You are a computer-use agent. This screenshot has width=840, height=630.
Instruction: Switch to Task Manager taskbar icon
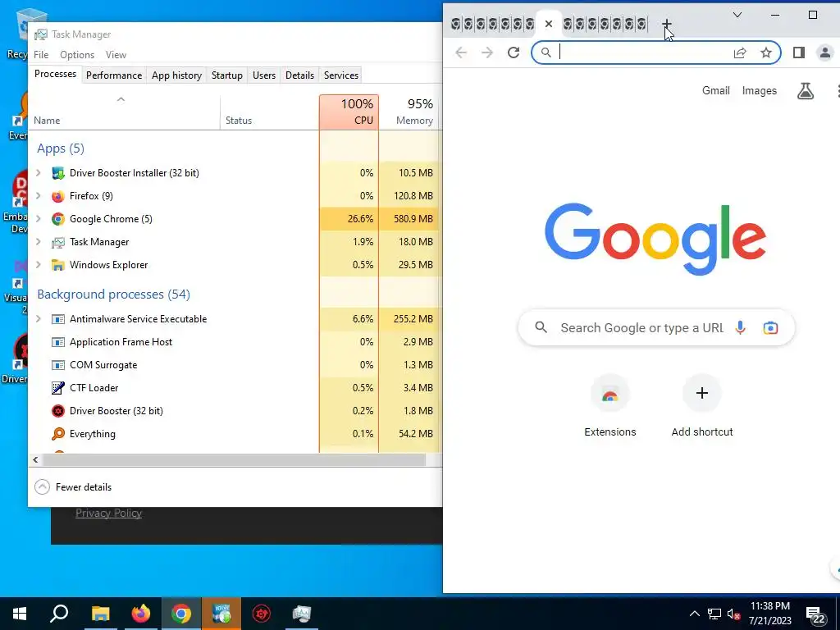[x=302, y=614]
